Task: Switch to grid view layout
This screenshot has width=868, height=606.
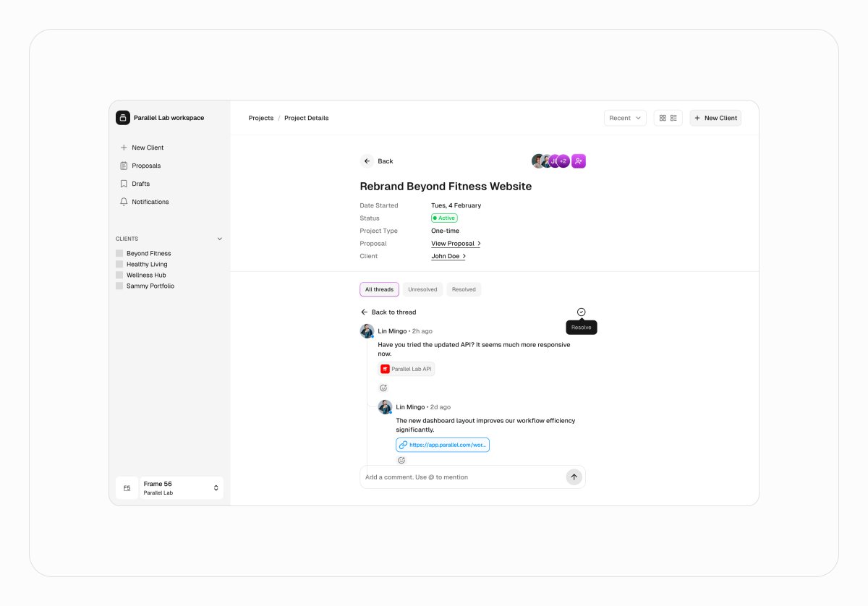Action: click(663, 118)
